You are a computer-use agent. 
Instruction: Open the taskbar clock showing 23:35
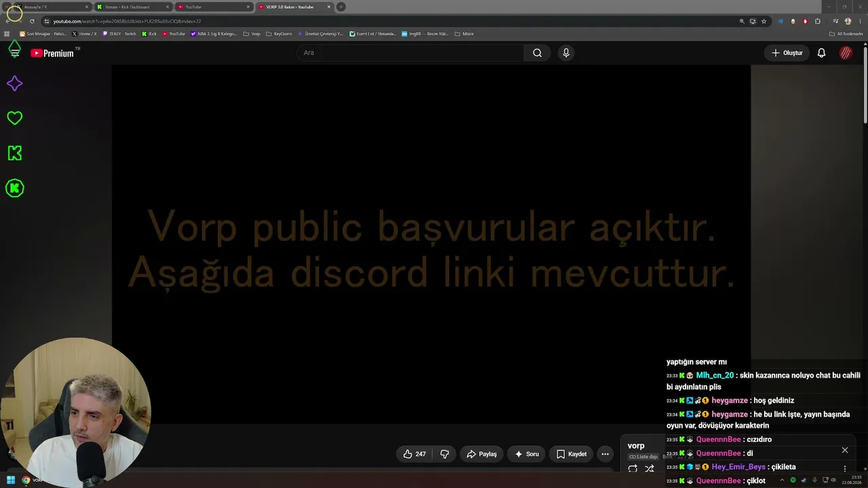point(852,481)
